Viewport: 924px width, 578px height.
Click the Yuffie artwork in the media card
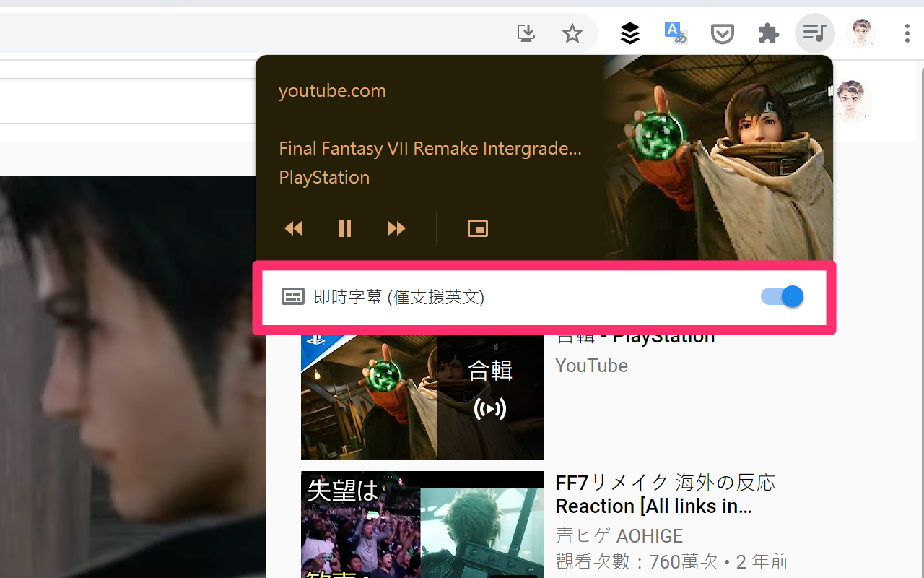[x=718, y=158]
